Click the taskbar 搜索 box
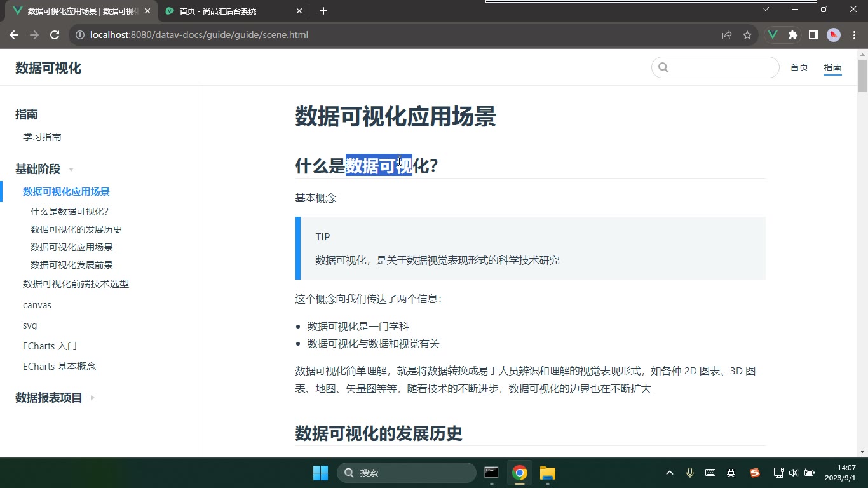This screenshot has width=868, height=488. 407,473
